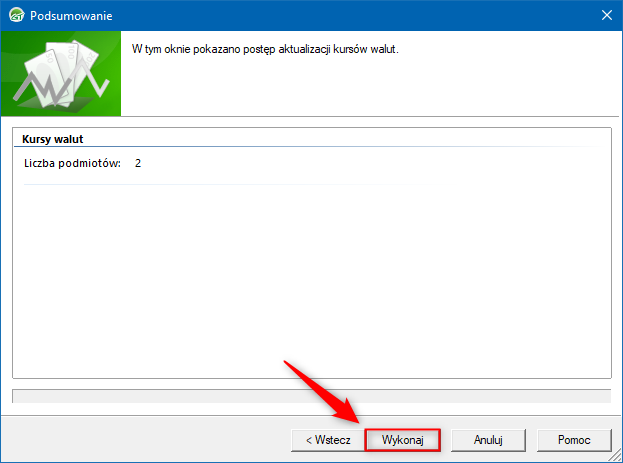Select the Kursy walut heading
623x463 pixels.
52,139
